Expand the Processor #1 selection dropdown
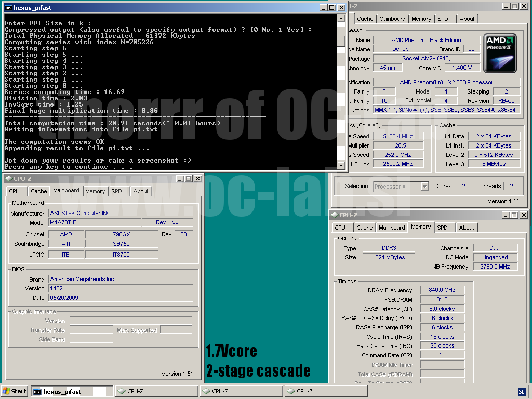The height and width of the screenshot is (399, 532). click(x=424, y=187)
